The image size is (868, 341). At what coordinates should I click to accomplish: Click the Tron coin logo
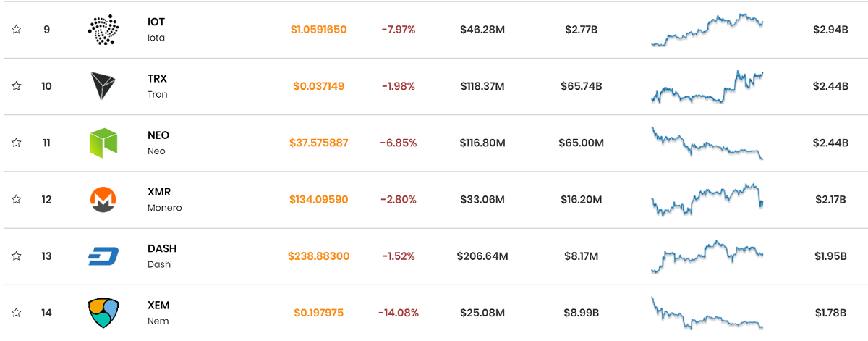[103, 86]
